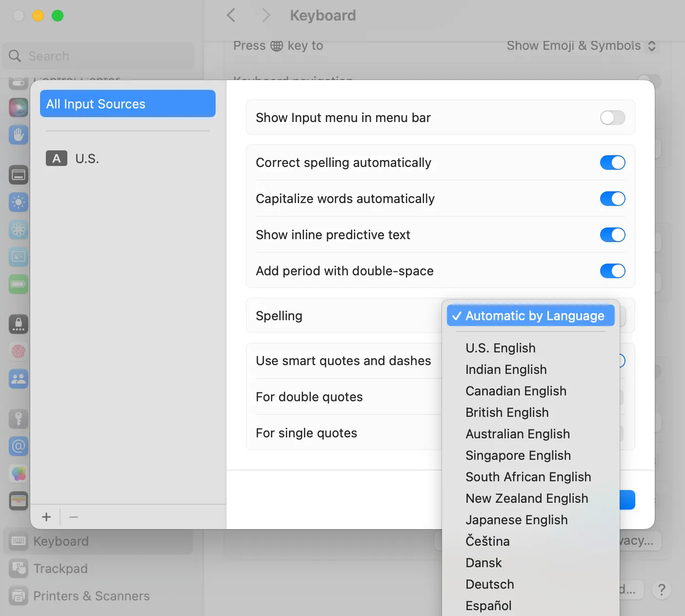Choose Japanese English spelling
The image size is (685, 616).
point(530,520)
